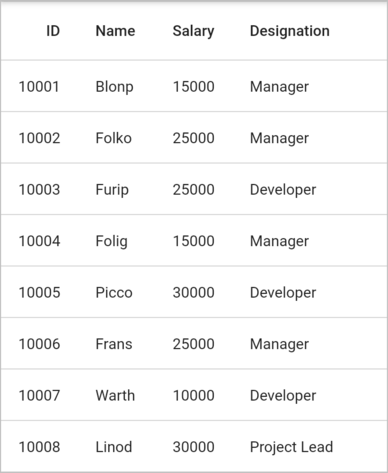Click the Folig name cell
388x473 pixels.
tap(111, 241)
